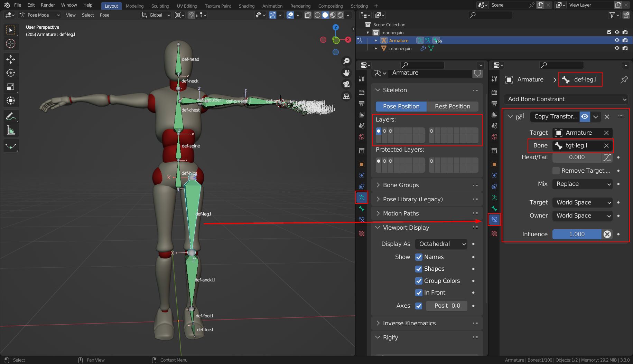Image resolution: width=633 pixels, height=364 pixels.
Task: Expand Bone Groups panel
Action: pos(427,185)
